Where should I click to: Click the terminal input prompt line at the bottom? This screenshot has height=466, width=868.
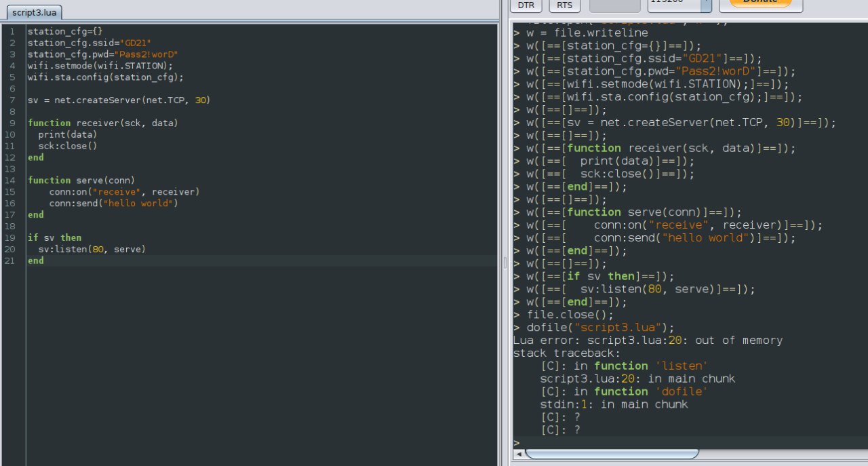tap(690, 442)
